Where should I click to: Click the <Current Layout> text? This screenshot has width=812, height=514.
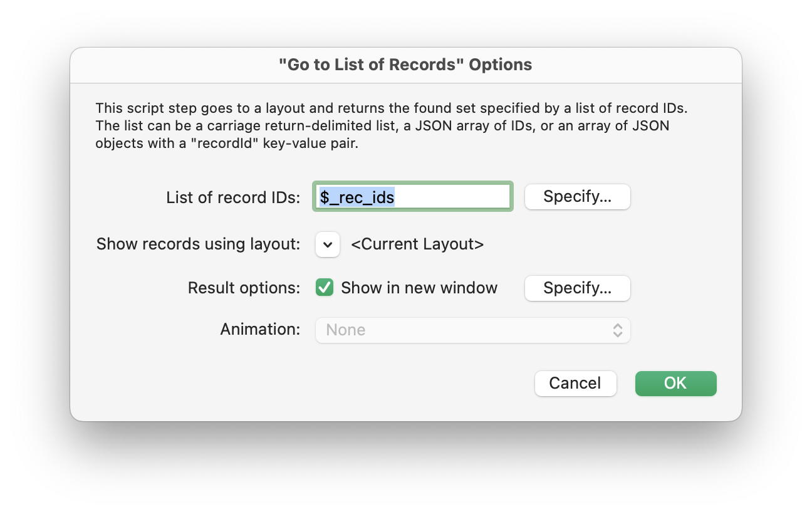[x=417, y=244]
